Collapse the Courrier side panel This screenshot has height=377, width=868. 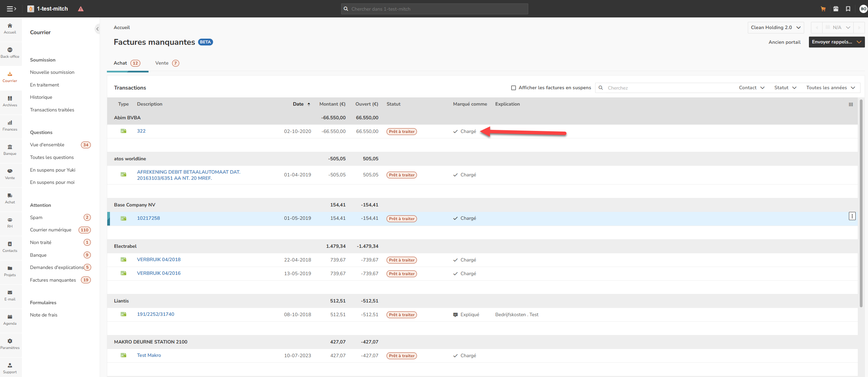(x=97, y=29)
